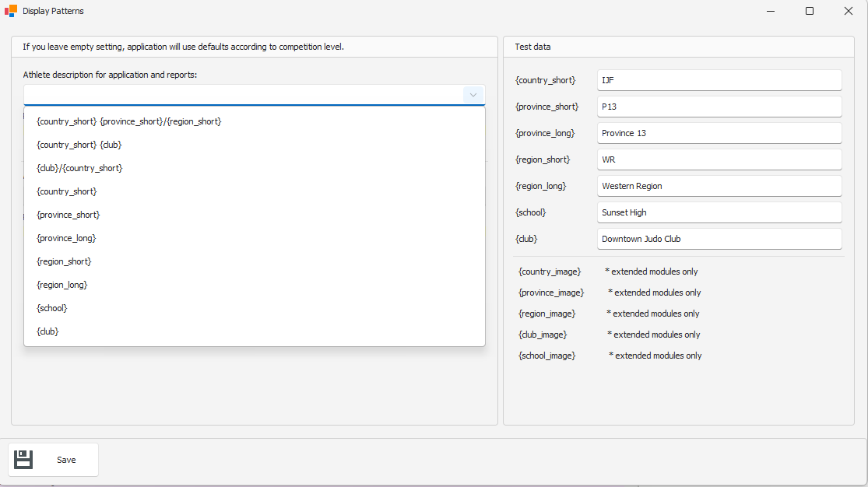Choose '{province_short}' in the dropdown list
Viewport: 868px width, 487px height.
point(69,215)
